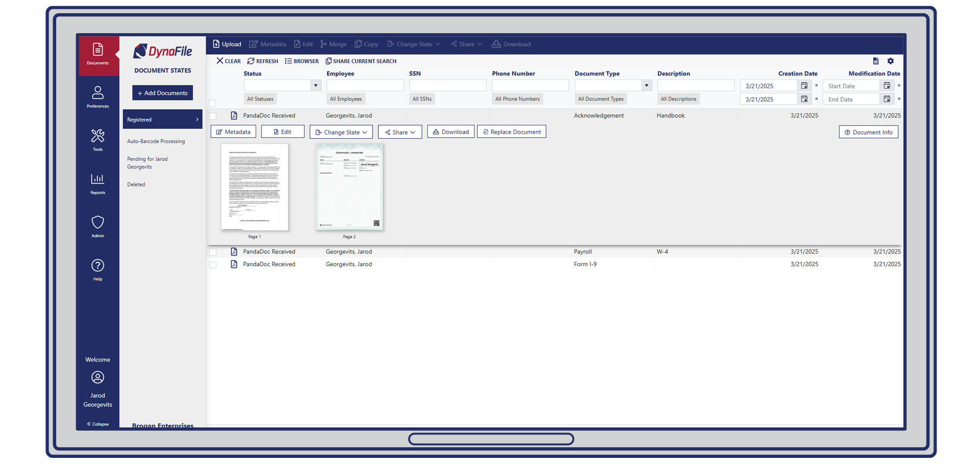The width and height of the screenshot is (980, 464).
Task: Select the Tools icon in the sidebar
Action: [97, 139]
